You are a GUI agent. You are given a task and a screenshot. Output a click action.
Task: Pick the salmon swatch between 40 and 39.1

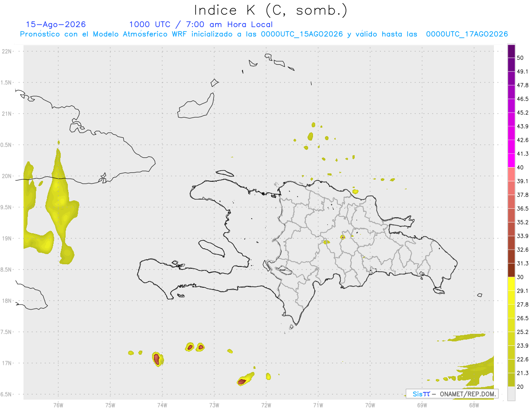tap(511, 174)
